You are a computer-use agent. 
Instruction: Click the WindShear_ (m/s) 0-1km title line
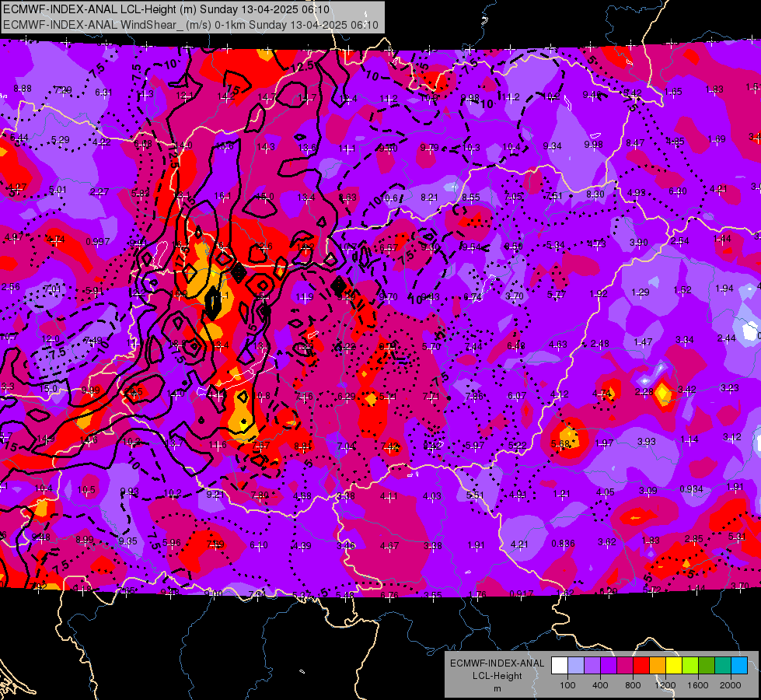pos(190,25)
